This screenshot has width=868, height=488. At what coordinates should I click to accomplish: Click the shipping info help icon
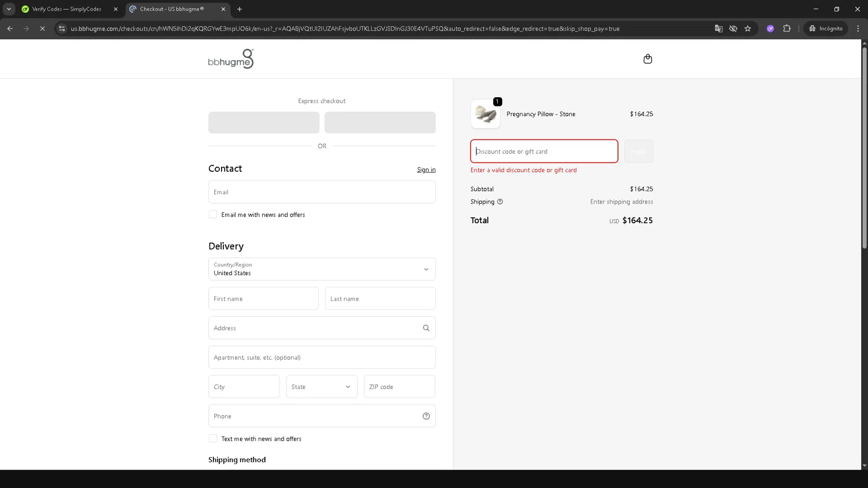click(x=500, y=202)
